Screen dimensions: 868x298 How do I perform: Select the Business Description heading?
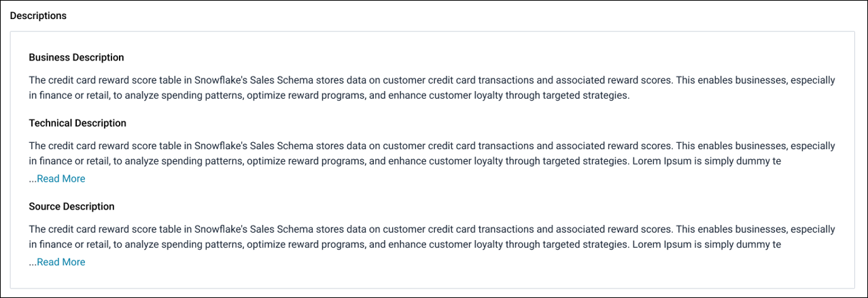coord(76,58)
